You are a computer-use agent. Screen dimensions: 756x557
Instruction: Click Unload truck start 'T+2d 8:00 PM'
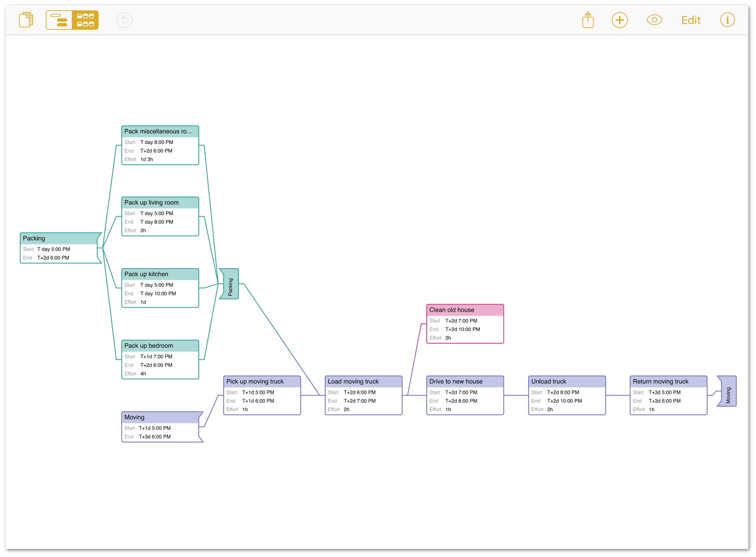tap(563, 392)
